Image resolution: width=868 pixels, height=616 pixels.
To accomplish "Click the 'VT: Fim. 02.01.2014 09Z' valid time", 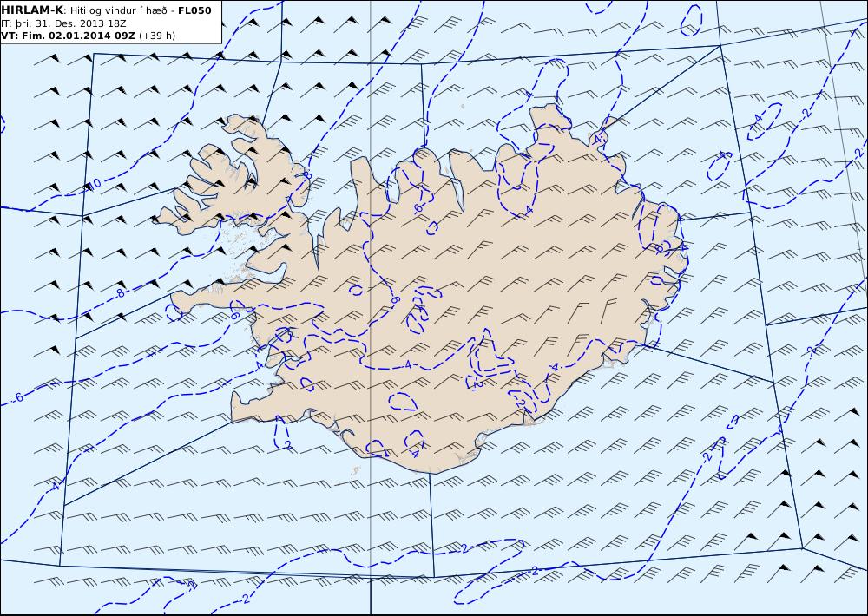I will (68, 36).
